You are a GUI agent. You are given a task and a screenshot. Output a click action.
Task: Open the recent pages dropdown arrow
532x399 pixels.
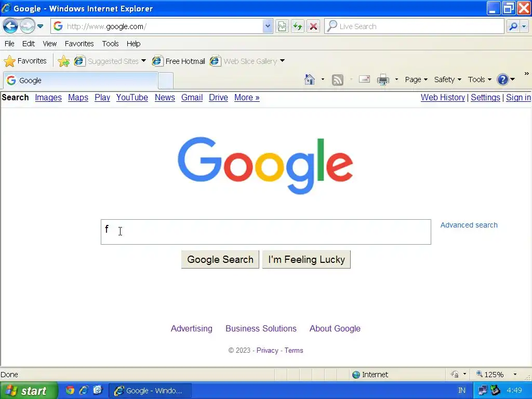coord(40,26)
